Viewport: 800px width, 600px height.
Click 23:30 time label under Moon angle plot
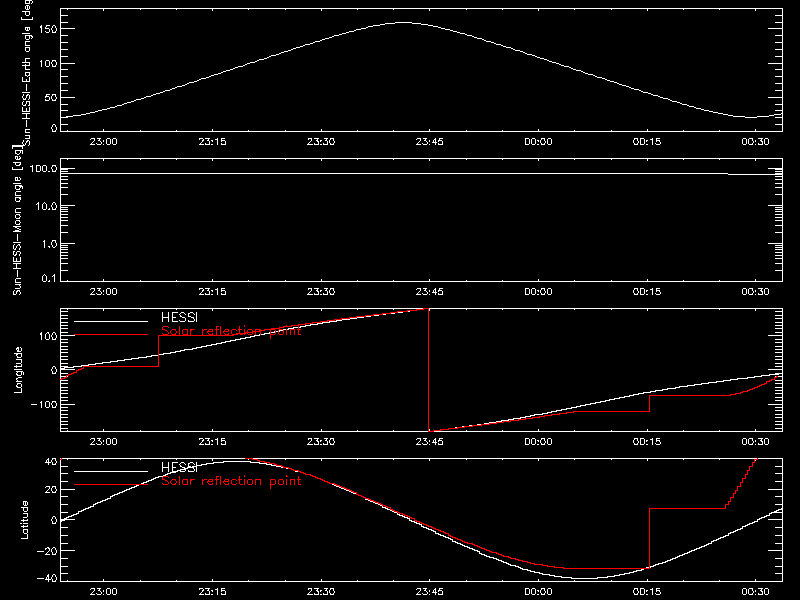coord(321,292)
